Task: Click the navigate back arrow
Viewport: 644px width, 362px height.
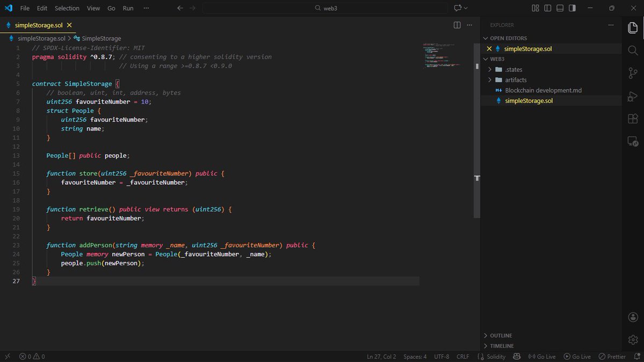Action: [180, 8]
